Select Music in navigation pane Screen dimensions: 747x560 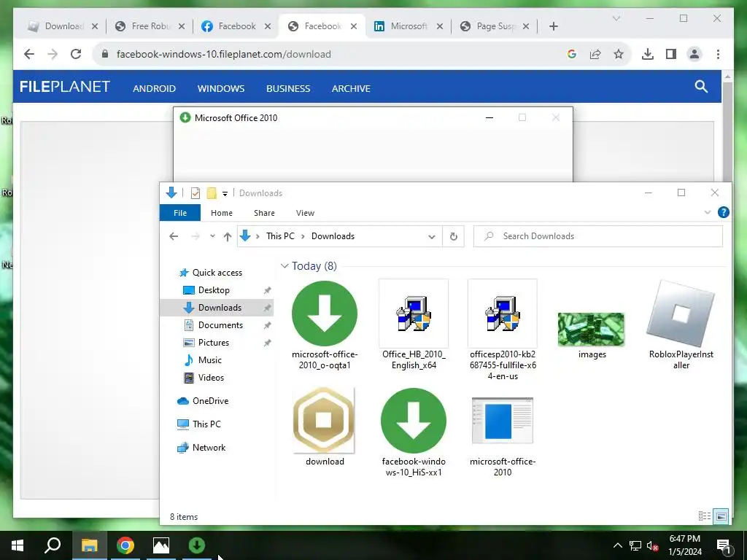(x=209, y=360)
